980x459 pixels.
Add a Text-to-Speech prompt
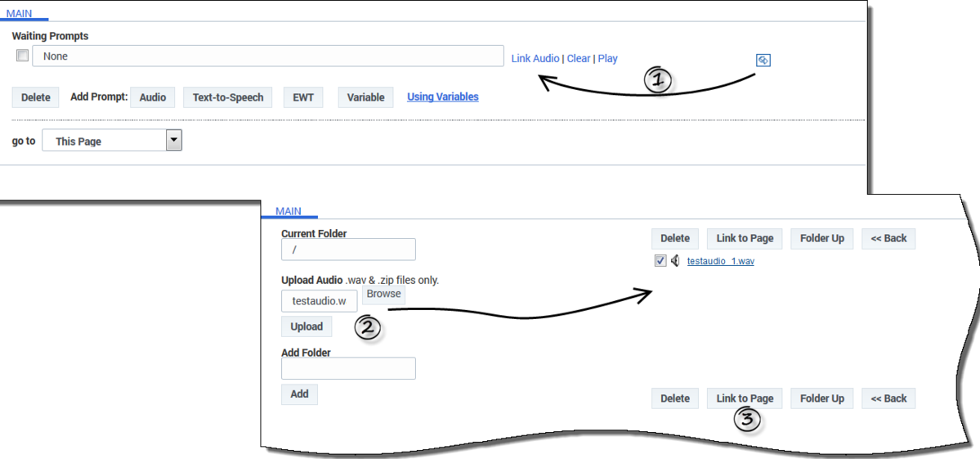[x=227, y=97]
